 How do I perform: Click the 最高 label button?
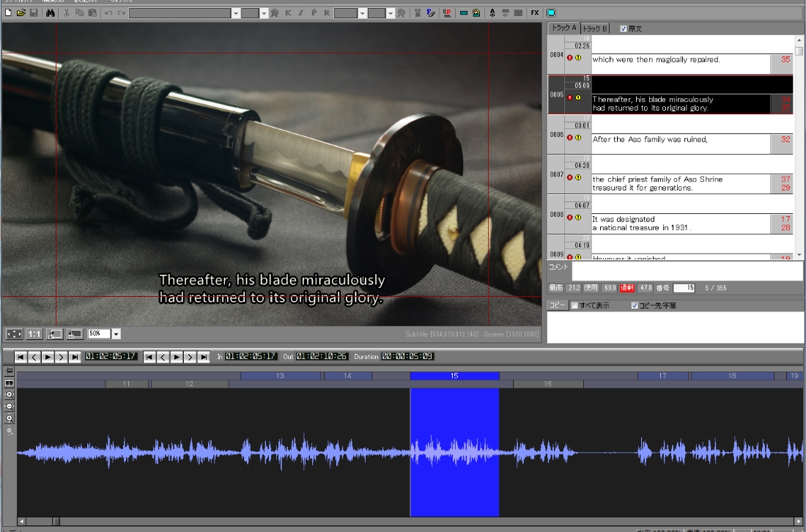(555, 288)
